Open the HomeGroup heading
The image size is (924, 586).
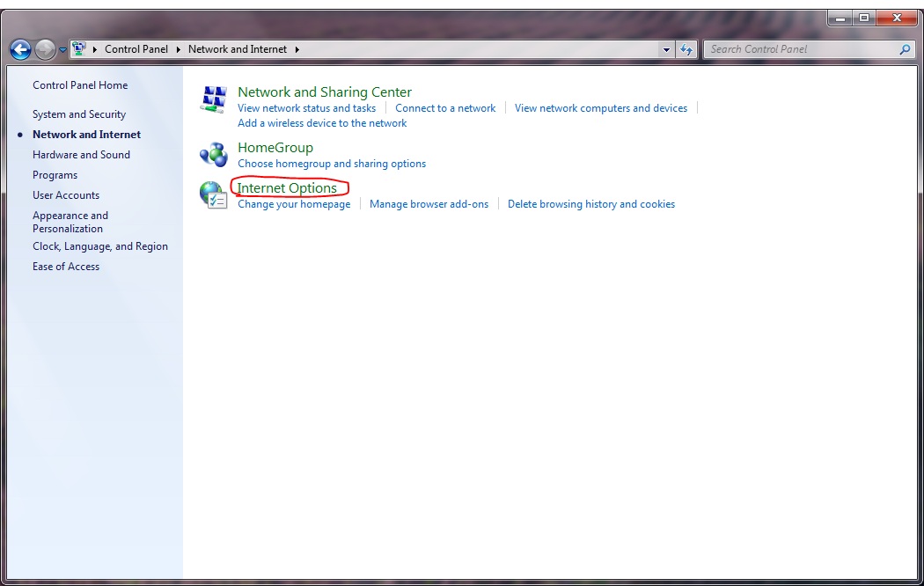pos(275,148)
